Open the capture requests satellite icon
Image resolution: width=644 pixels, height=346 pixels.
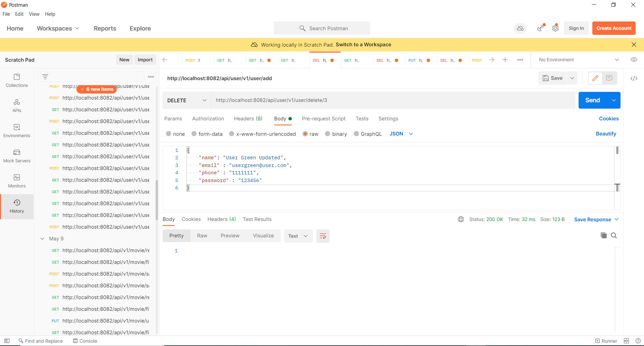point(541,28)
